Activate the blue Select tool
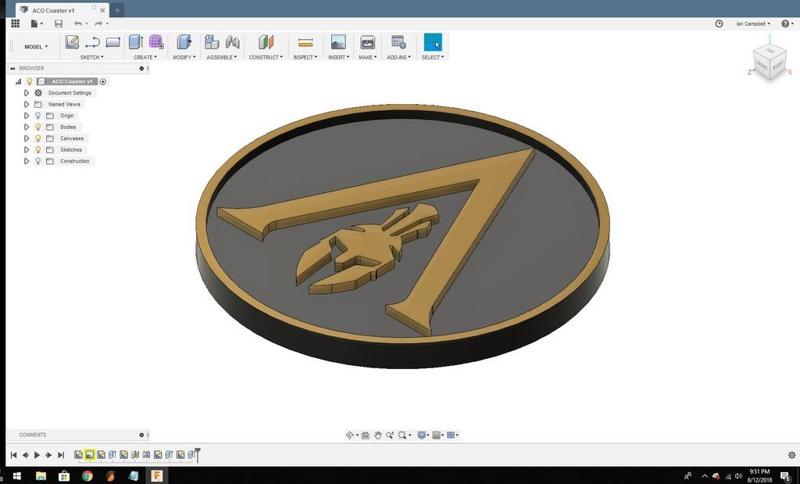The height and width of the screenshot is (484, 800). (x=433, y=42)
